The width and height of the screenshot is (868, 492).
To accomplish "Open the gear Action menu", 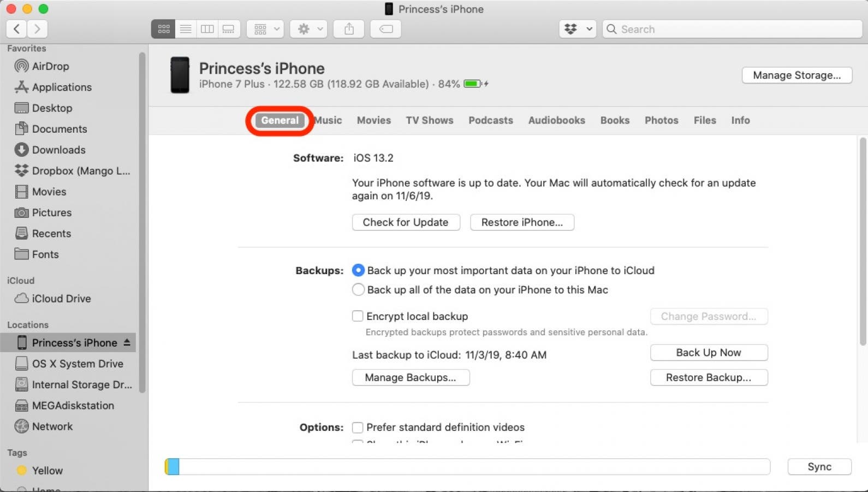I will [309, 29].
